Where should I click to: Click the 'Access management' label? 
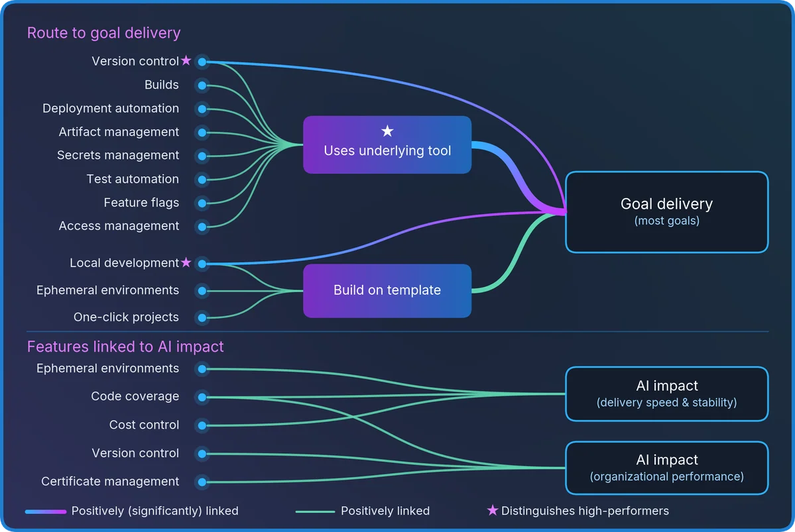click(119, 226)
